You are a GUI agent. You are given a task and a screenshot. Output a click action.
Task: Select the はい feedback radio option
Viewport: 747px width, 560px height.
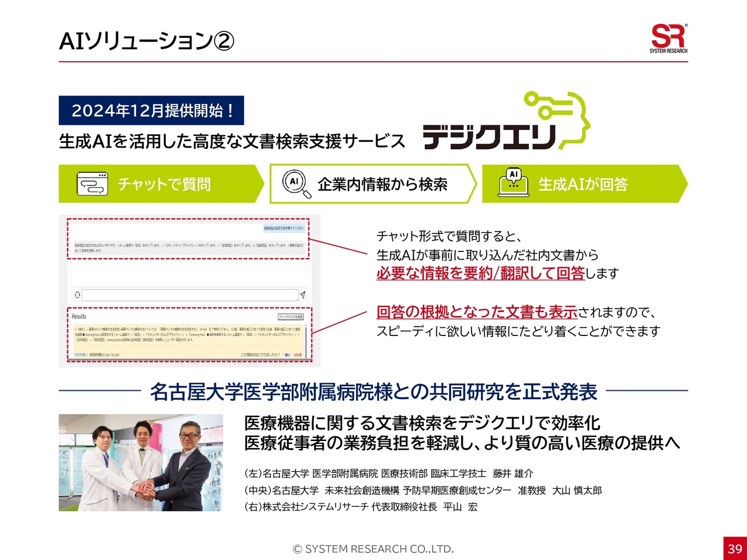(287, 355)
